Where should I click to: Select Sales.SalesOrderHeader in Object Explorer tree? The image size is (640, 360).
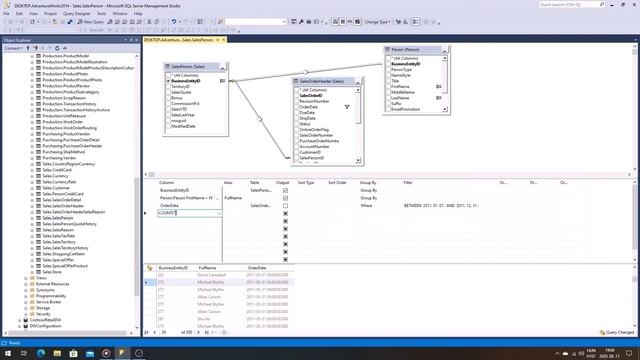point(63,206)
